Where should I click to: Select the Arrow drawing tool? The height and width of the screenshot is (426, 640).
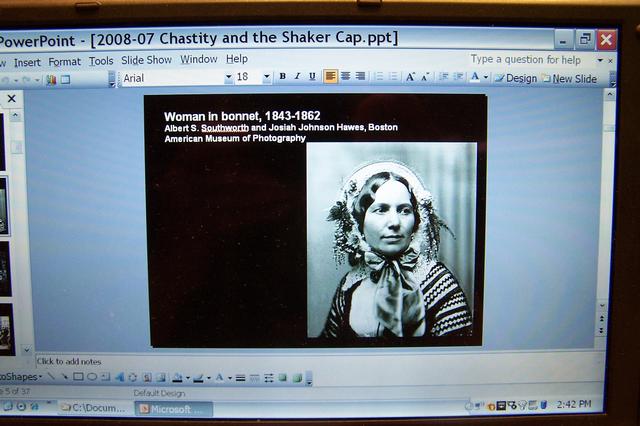pyautogui.click(x=64, y=376)
